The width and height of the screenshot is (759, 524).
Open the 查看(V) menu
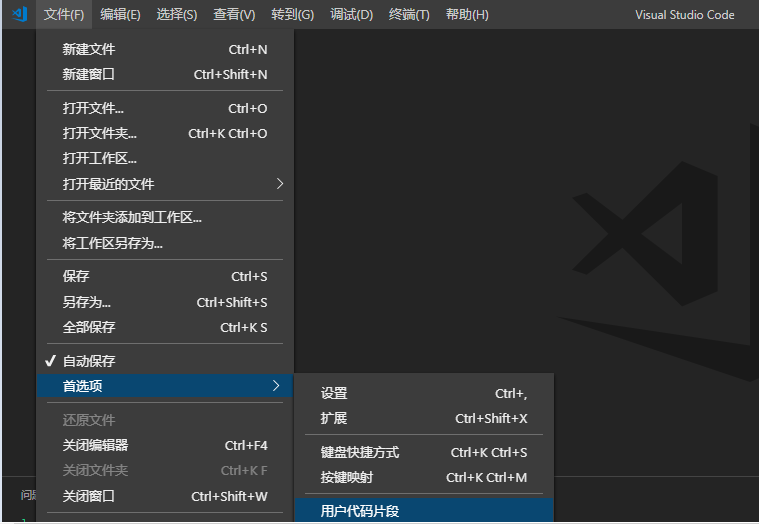[234, 15]
